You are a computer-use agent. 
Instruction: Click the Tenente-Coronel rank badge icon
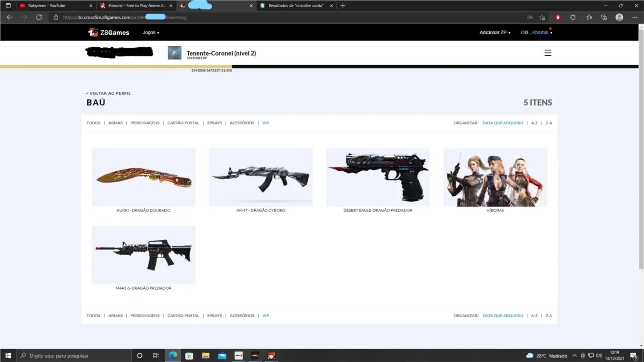coord(175,53)
